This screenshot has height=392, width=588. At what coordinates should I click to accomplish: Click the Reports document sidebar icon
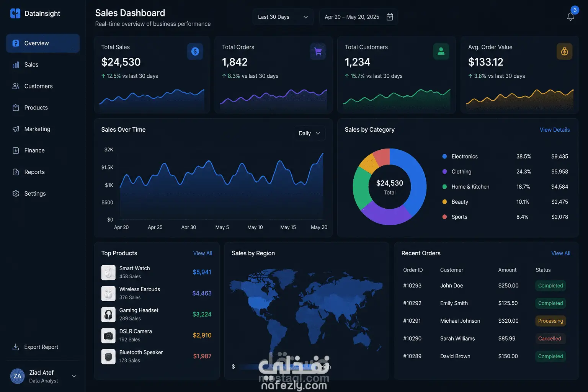(x=16, y=172)
